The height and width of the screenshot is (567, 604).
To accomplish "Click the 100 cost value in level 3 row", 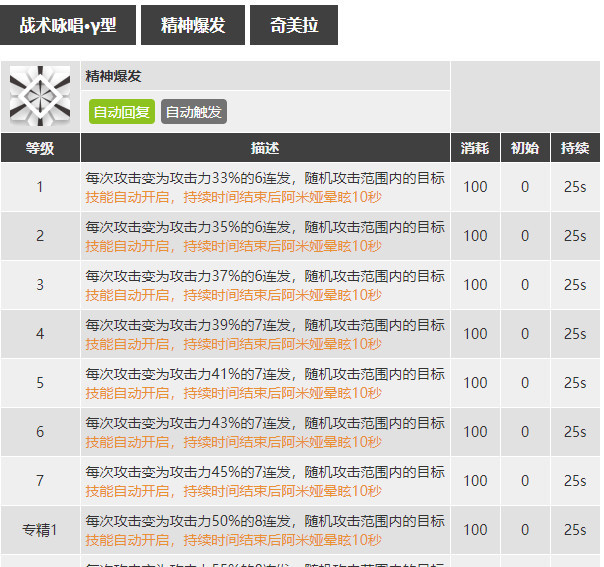I will click(475, 285).
